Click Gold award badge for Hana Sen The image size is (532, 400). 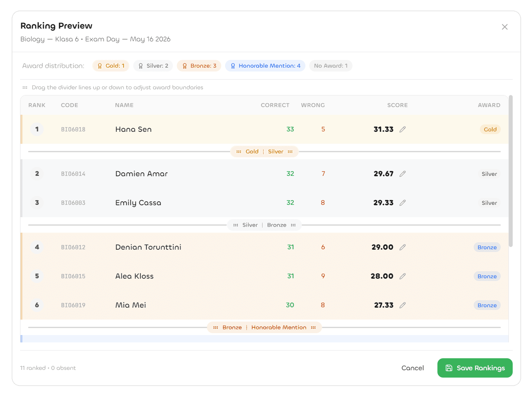tap(490, 129)
